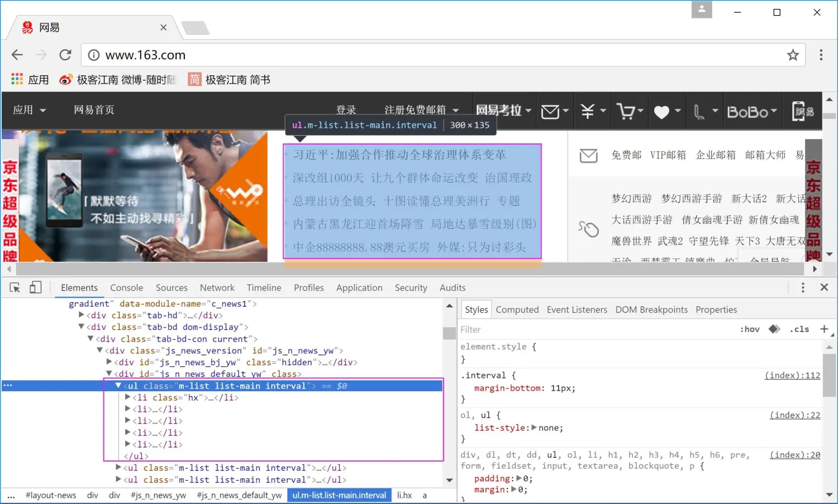This screenshot has width=838, height=504.
Task: Reload the page with refresh icon
Action: point(65,55)
